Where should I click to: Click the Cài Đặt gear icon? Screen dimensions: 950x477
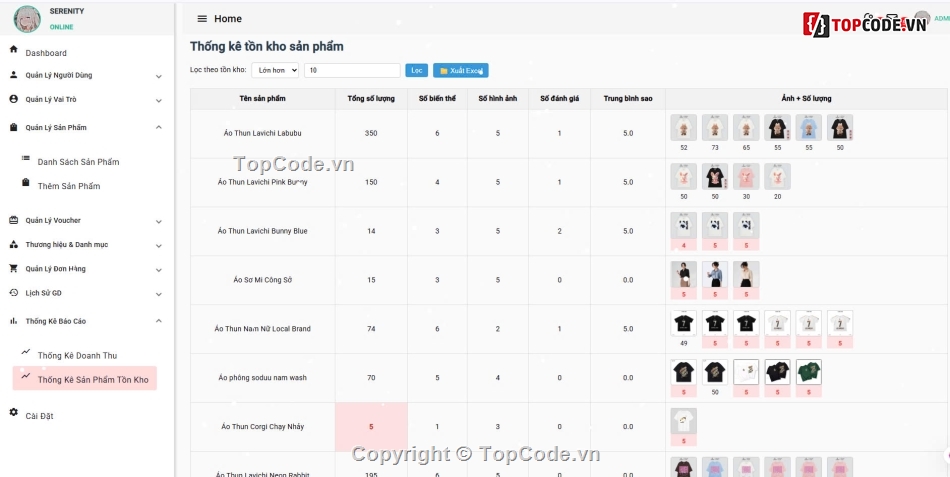(13, 412)
